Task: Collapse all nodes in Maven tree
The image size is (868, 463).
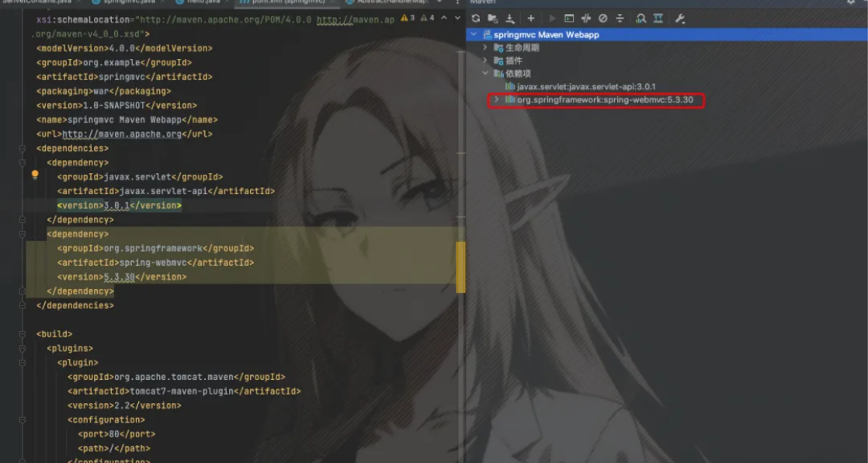Action: (620, 19)
